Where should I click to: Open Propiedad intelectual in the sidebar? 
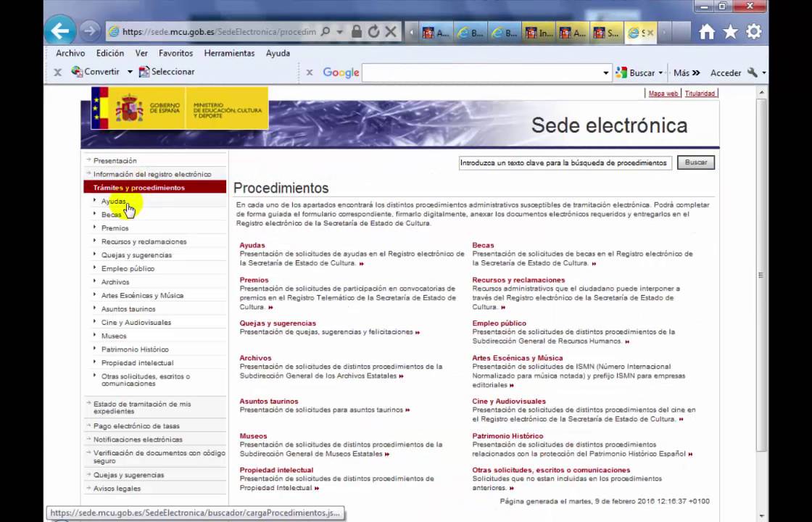(137, 362)
